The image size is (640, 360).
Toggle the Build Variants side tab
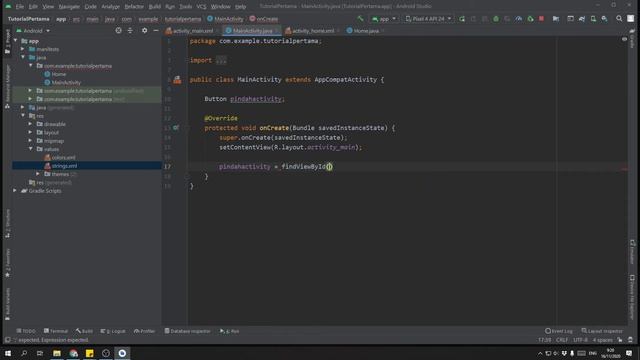tap(7, 304)
